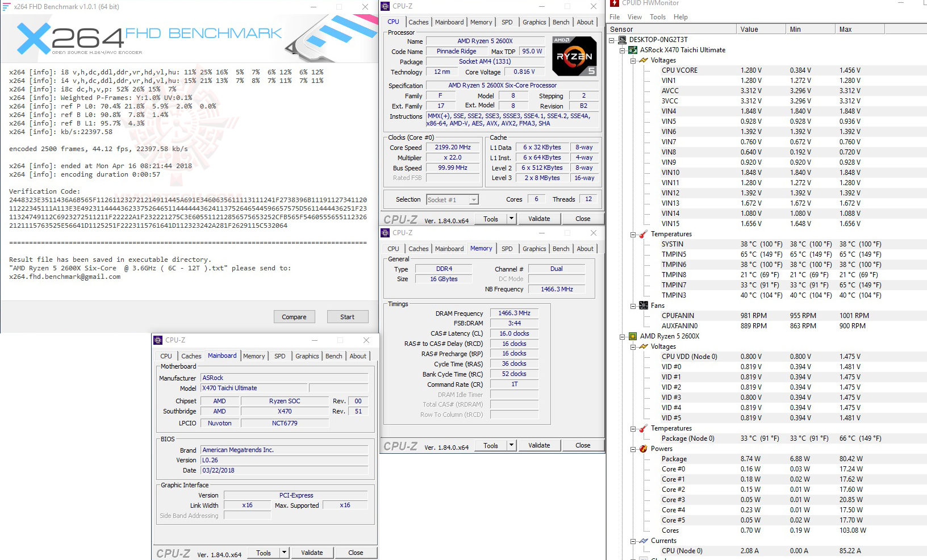Click the Sensor column header in HWMonitor
Image resolution: width=927 pixels, height=560 pixels.
tap(672, 30)
